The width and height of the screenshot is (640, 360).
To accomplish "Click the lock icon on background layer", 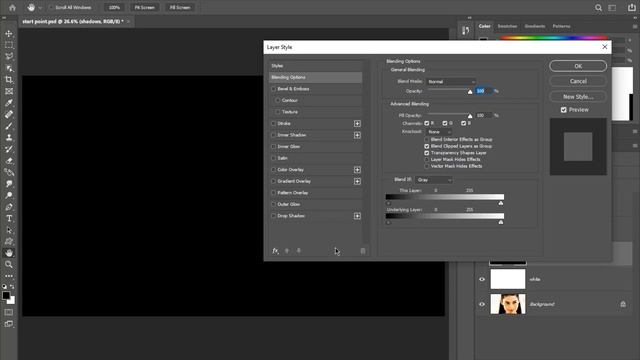I will point(623,304).
